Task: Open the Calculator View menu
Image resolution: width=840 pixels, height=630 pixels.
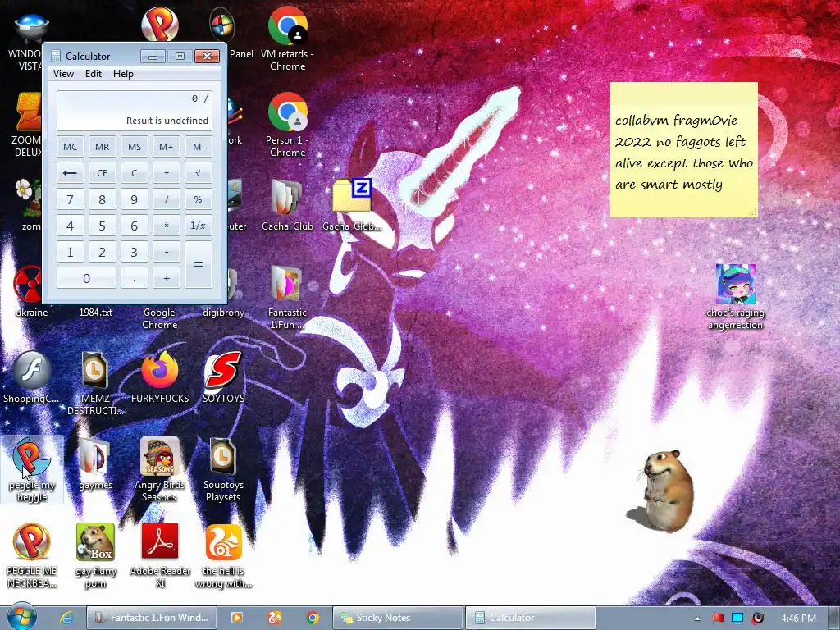Action: (63, 74)
